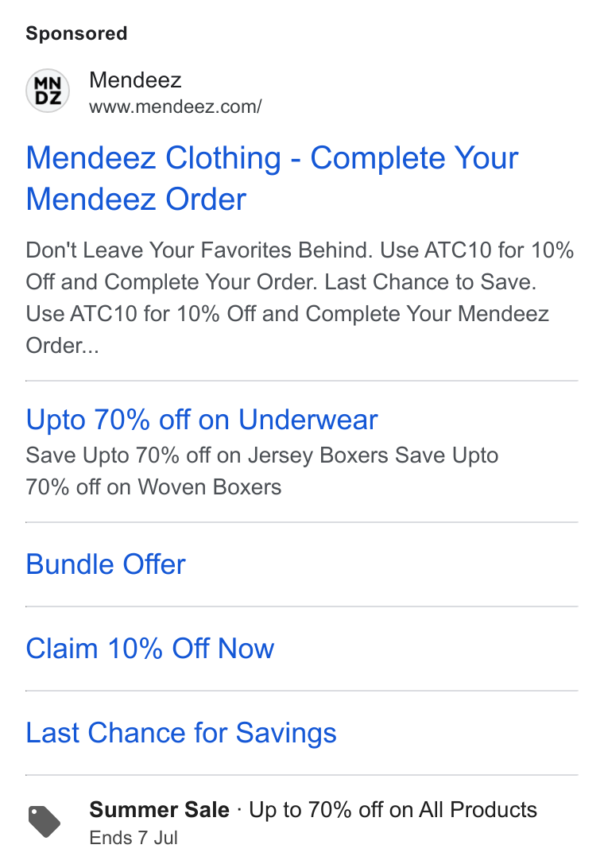
Task: Click the Save Upto 70% off on Jersey Boxers text
Action: pyautogui.click(x=207, y=455)
